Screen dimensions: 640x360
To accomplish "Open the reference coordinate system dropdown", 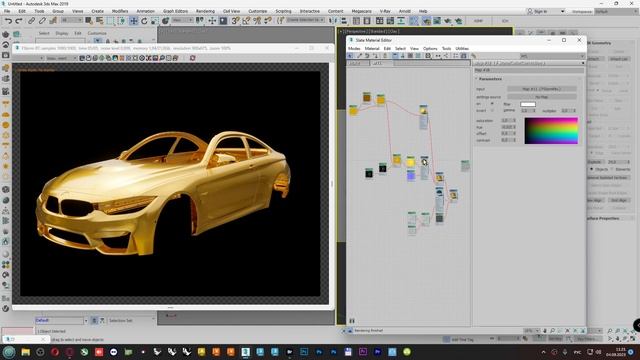I will point(182,20).
